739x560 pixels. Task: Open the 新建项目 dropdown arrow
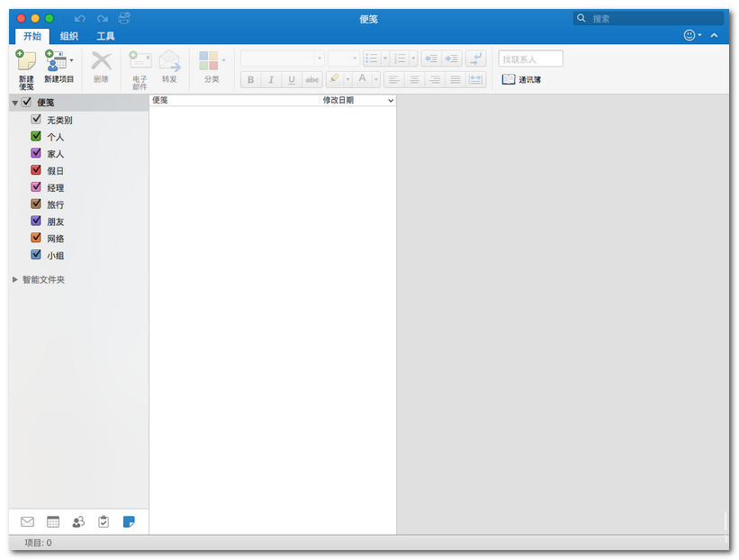point(72,60)
